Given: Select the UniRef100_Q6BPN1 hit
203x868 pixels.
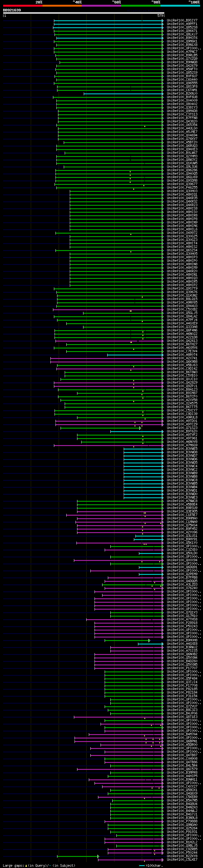Looking at the screenshot, I should click(182, 741).
